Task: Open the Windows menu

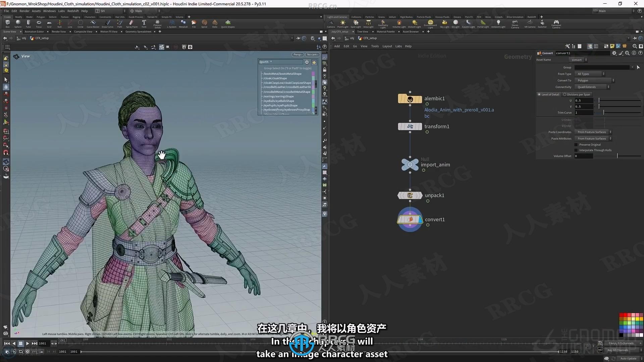Action: [49, 11]
